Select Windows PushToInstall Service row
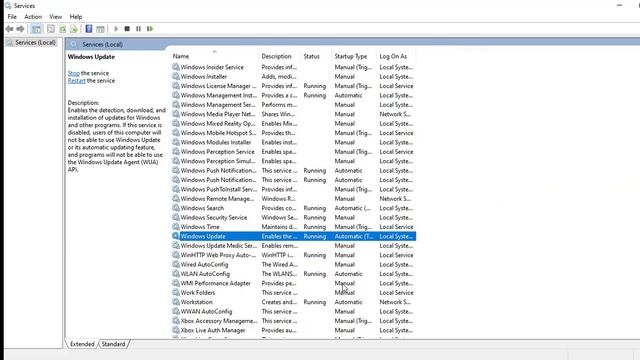Image resolution: width=640 pixels, height=360 pixels. tap(293, 189)
